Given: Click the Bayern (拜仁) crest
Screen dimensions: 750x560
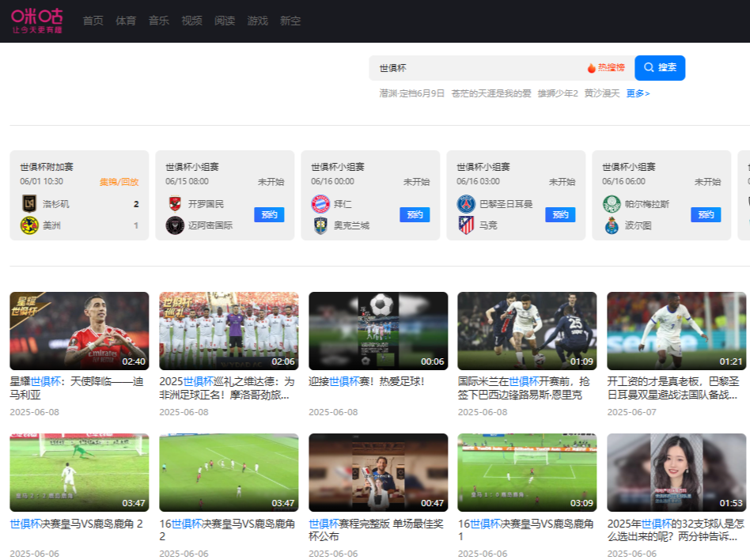Looking at the screenshot, I should point(320,204).
